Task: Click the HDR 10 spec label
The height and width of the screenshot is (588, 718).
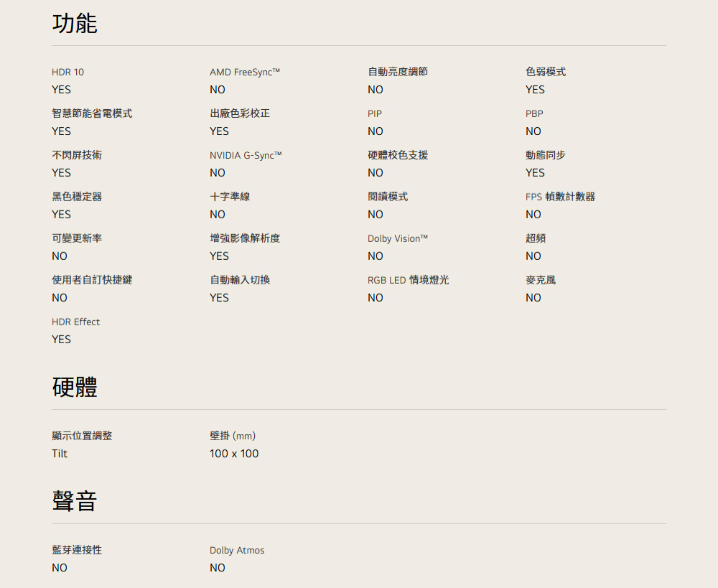Action: tap(67, 72)
